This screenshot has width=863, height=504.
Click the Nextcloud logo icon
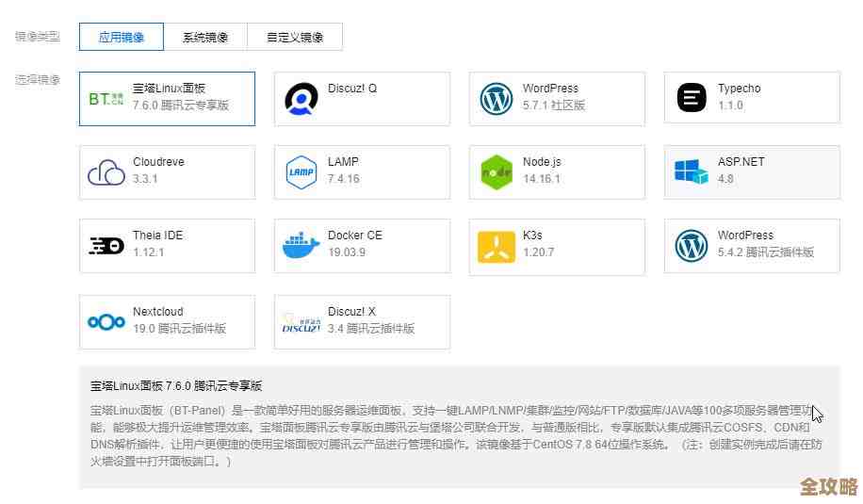[106, 322]
